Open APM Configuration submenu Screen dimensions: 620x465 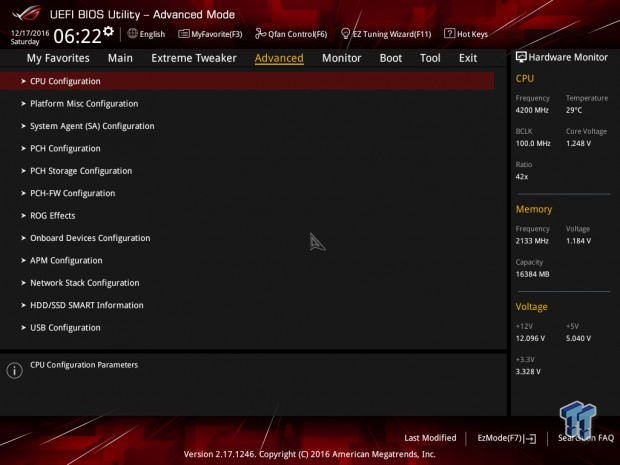tap(66, 261)
